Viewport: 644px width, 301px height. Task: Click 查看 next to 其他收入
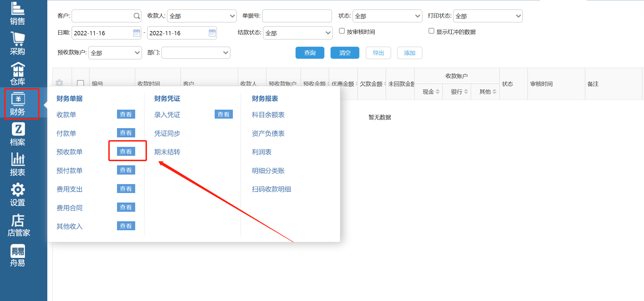pyautogui.click(x=126, y=226)
